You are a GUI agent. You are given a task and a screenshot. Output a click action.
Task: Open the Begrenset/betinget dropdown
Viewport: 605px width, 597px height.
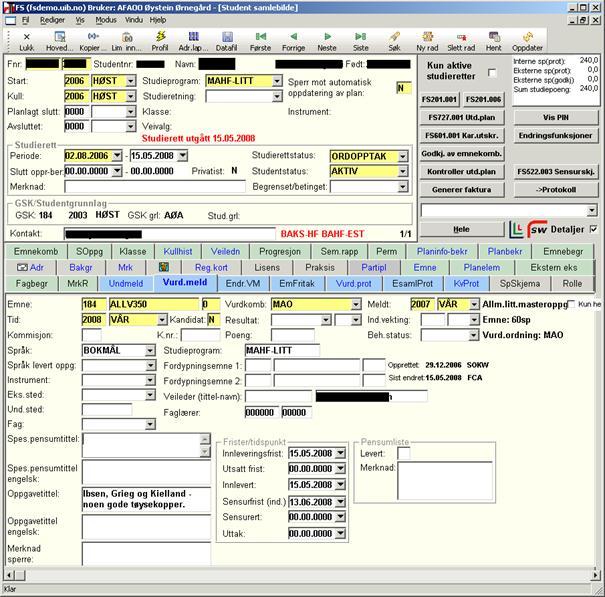coord(403,187)
